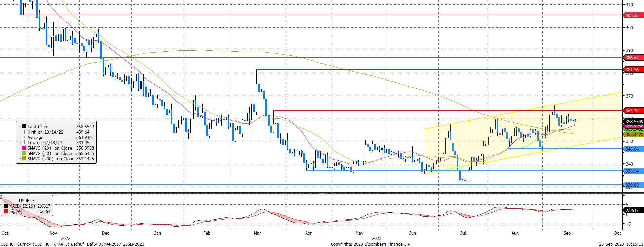Select the 'Low on 07/18/23' legend row

45,143
